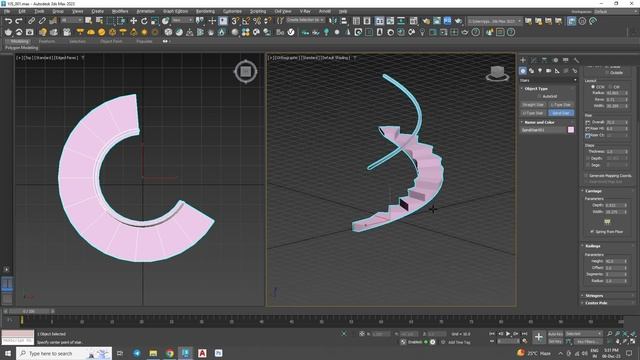
Task: Click the Align tool icon
Action: [344, 21]
